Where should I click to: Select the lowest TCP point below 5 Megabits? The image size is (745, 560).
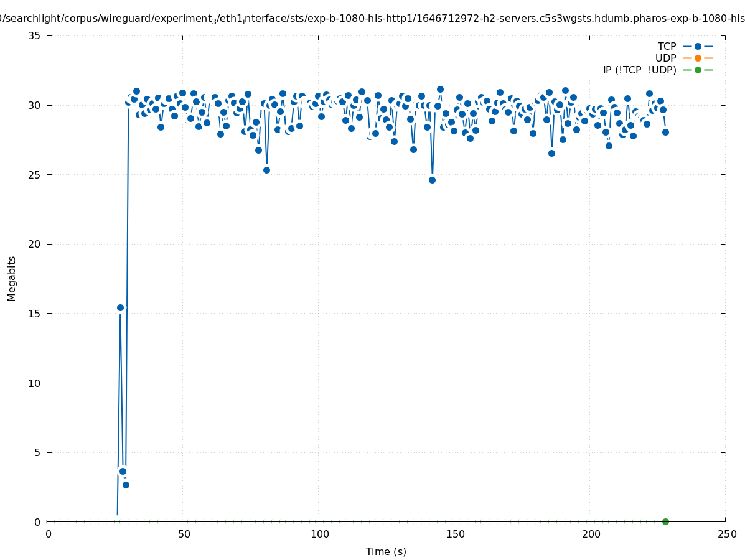pyautogui.click(x=126, y=485)
